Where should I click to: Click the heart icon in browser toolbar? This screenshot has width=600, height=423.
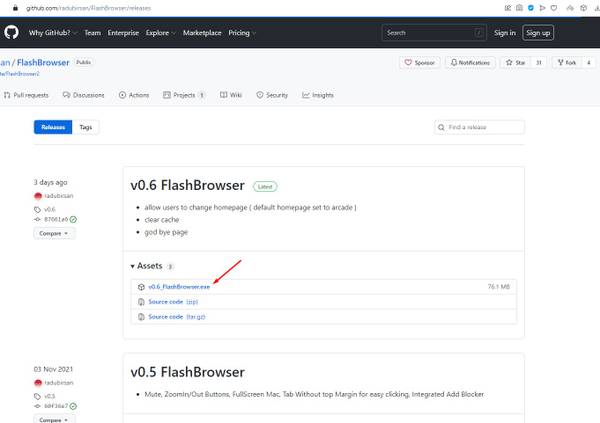pos(554,8)
